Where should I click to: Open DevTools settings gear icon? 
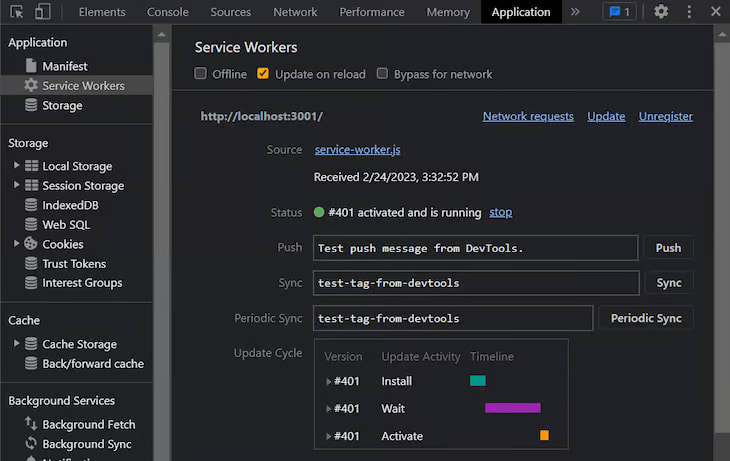click(661, 12)
